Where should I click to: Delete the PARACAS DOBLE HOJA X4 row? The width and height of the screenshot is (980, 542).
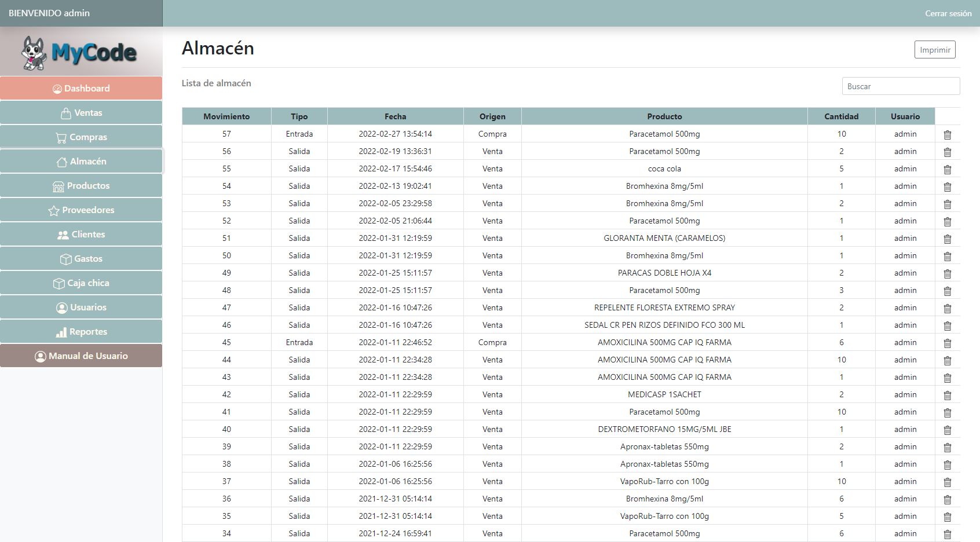click(947, 273)
